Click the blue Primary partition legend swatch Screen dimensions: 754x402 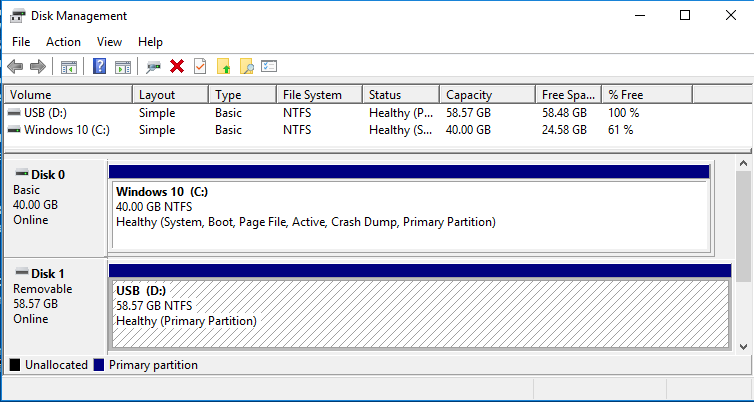click(x=99, y=365)
